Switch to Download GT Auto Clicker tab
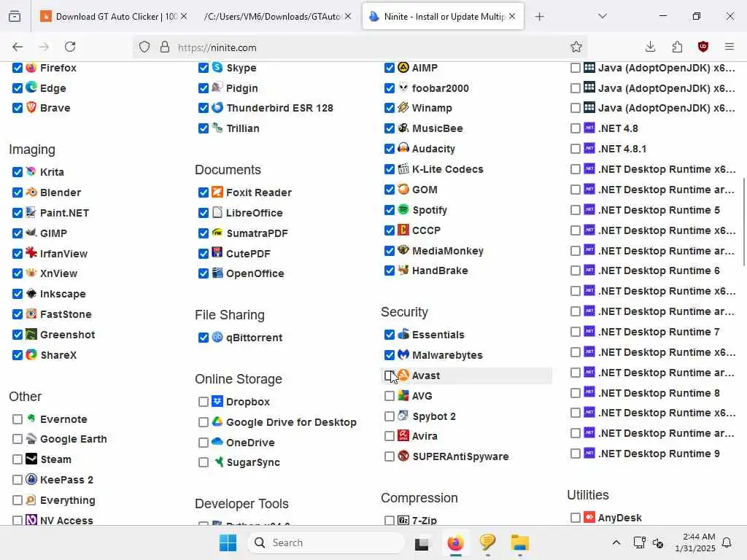 113,16
